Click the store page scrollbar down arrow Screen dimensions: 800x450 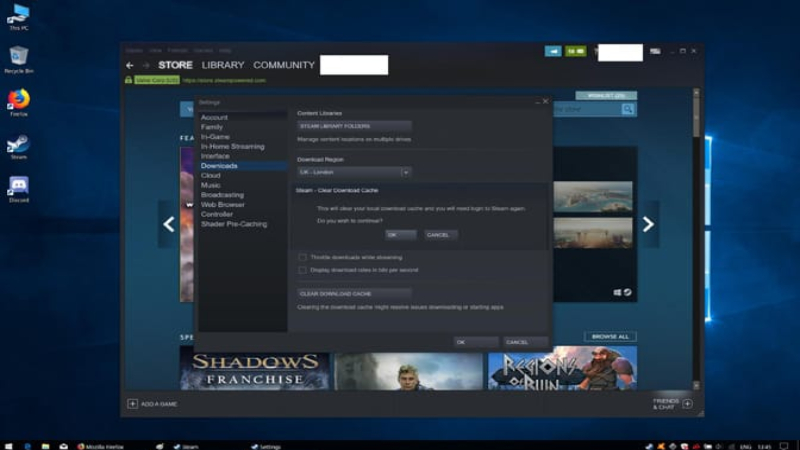tap(696, 386)
